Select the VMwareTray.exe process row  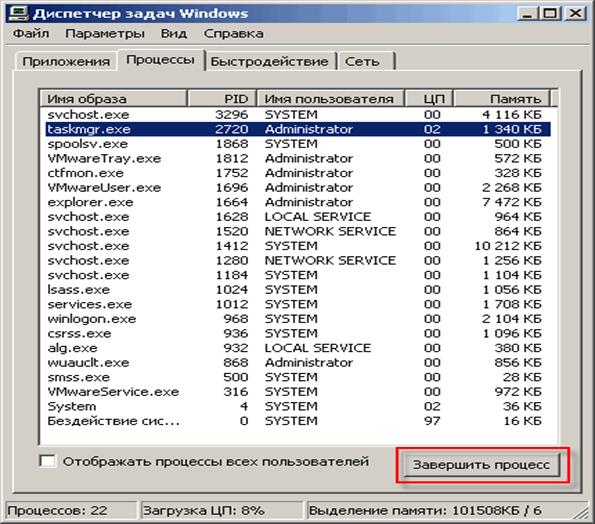(x=298, y=158)
